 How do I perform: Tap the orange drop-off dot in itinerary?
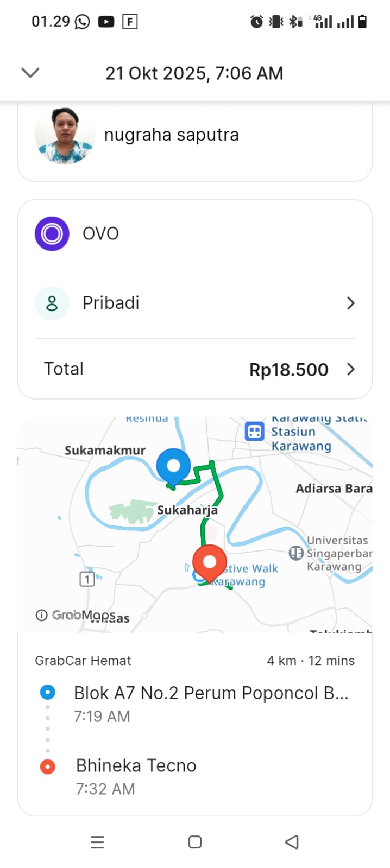(48, 766)
